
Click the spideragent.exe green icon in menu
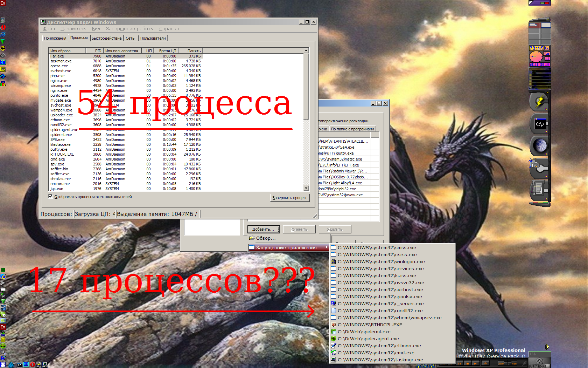[x=334, y=339]
